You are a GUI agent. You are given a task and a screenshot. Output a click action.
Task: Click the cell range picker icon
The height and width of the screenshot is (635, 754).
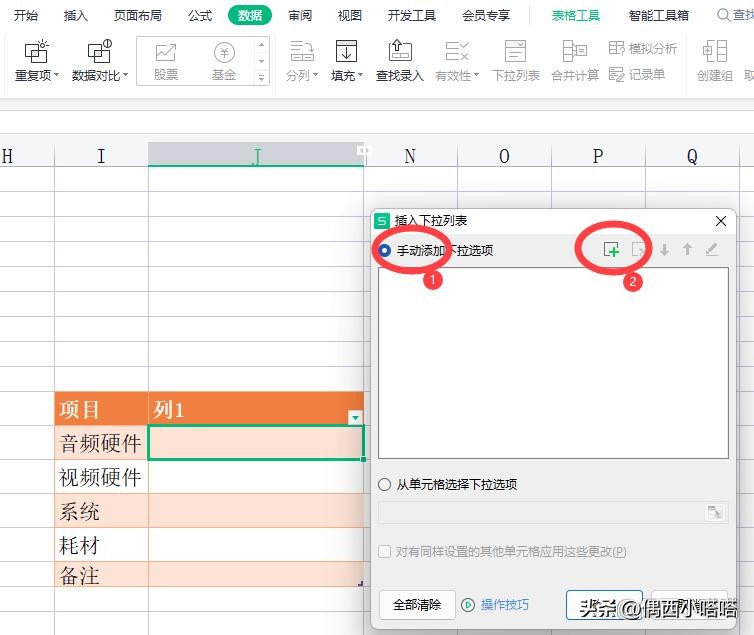tap(715, 512)
